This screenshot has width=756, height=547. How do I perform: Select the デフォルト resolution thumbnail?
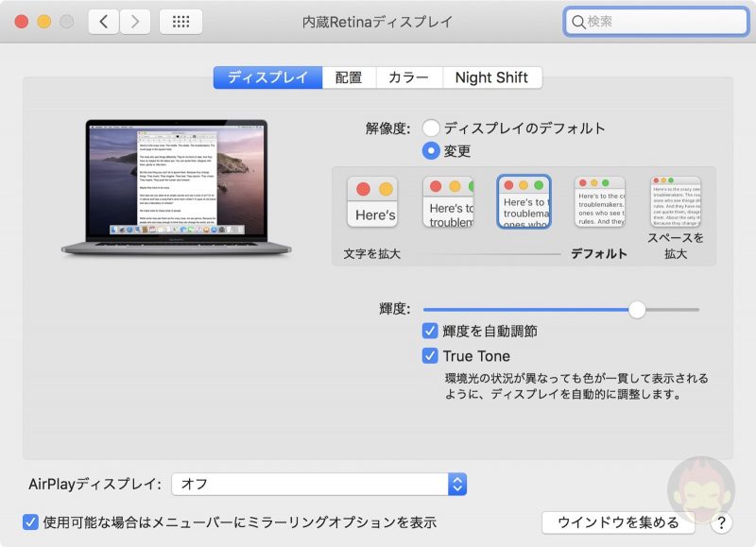click(x=600, y=202)
